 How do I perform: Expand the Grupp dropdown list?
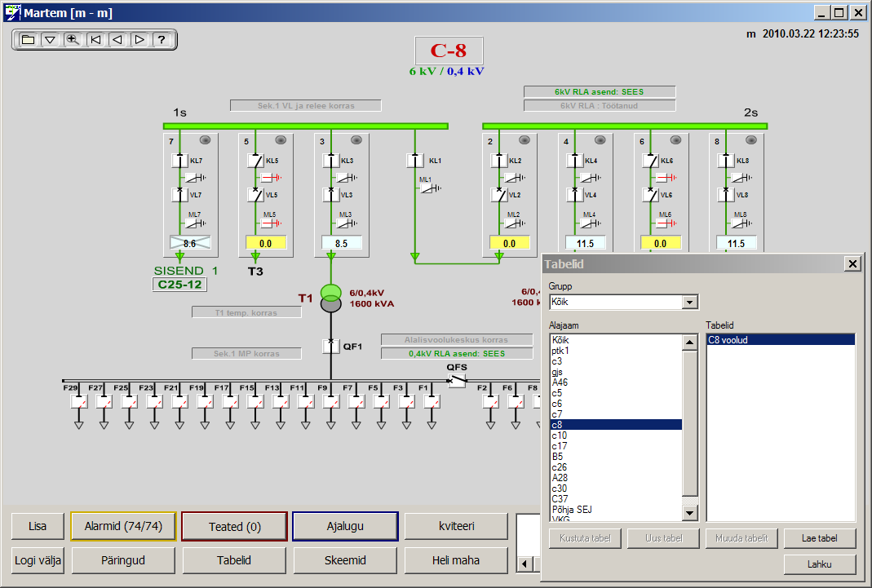point(690,303)
